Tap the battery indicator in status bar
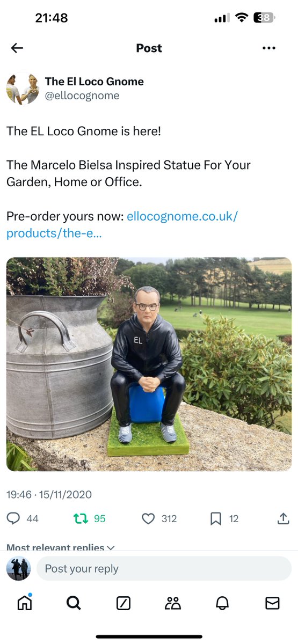 [264, 18]
